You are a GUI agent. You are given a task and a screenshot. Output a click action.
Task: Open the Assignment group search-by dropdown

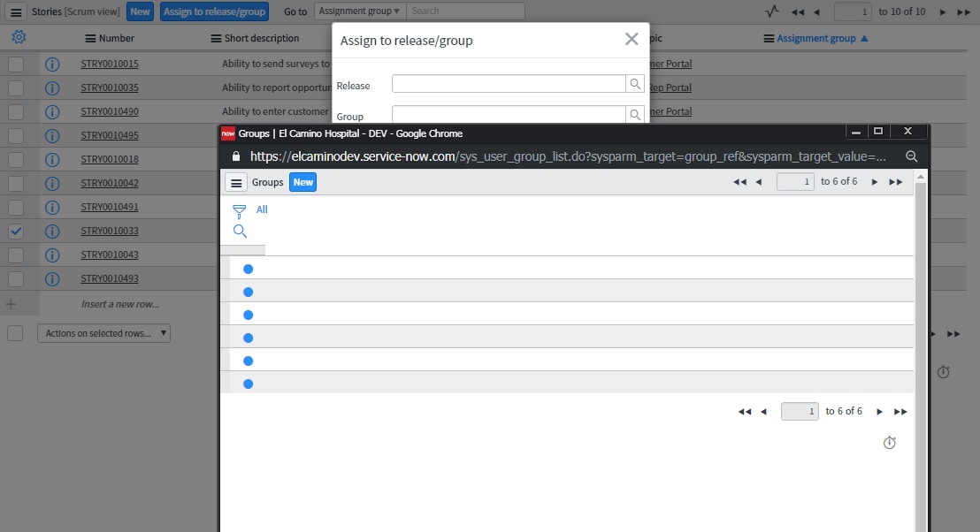pos(359,11)
